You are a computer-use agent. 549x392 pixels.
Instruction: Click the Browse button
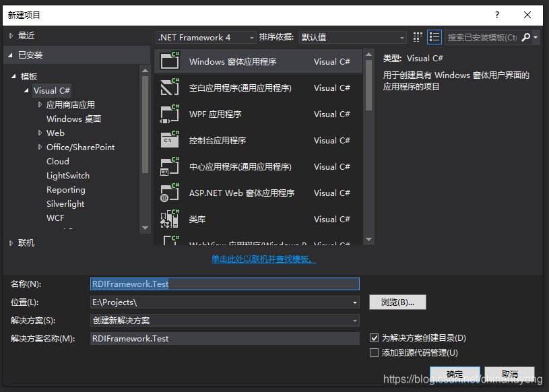tap(397, 302)
